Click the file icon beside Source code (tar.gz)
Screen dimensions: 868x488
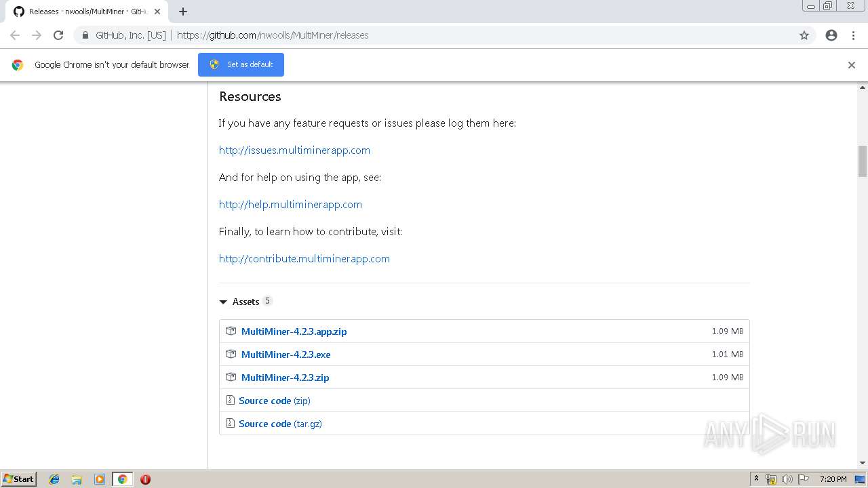pos(230,424)
